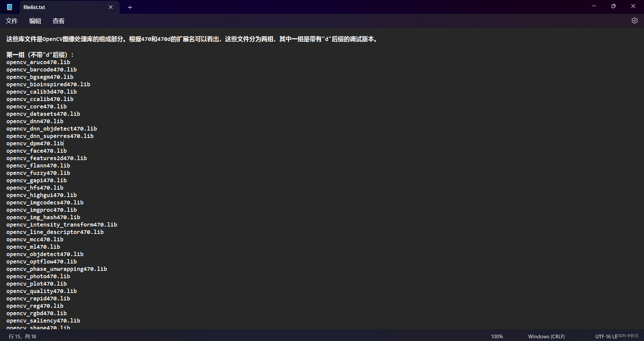Viewport: 644px width, 341px height.
Task: Minimize the Notepad window
Action: pos(594,6)
